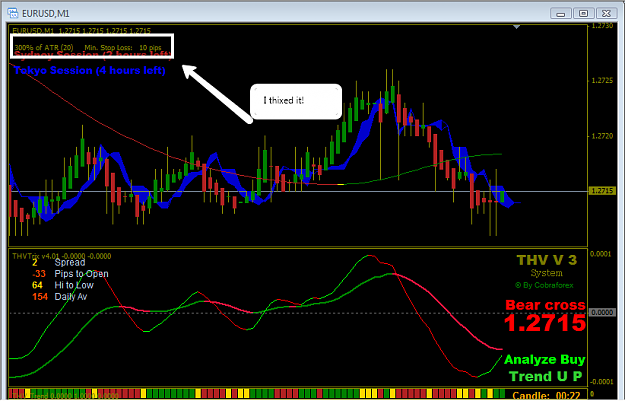Image resolution: width=625 pixels, height=401 pixels.
Task: Click the 'Daily Av' row
Action: (x=59, y=297)
